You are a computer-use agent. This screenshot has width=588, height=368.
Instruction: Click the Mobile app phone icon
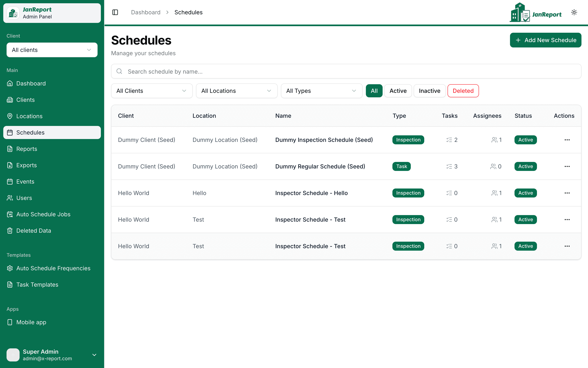point(10,322)
